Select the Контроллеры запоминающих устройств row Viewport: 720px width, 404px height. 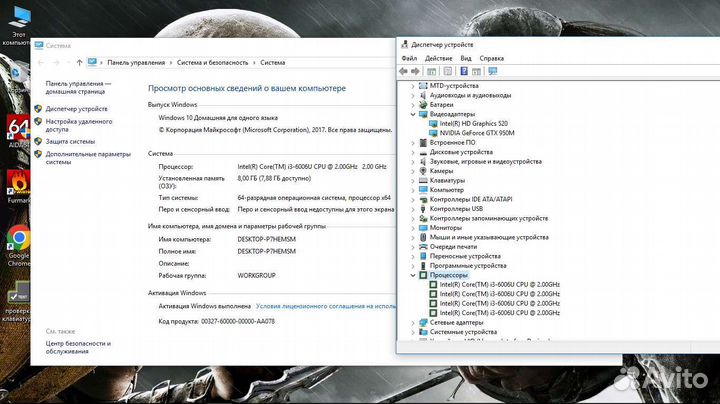(489, 219)
